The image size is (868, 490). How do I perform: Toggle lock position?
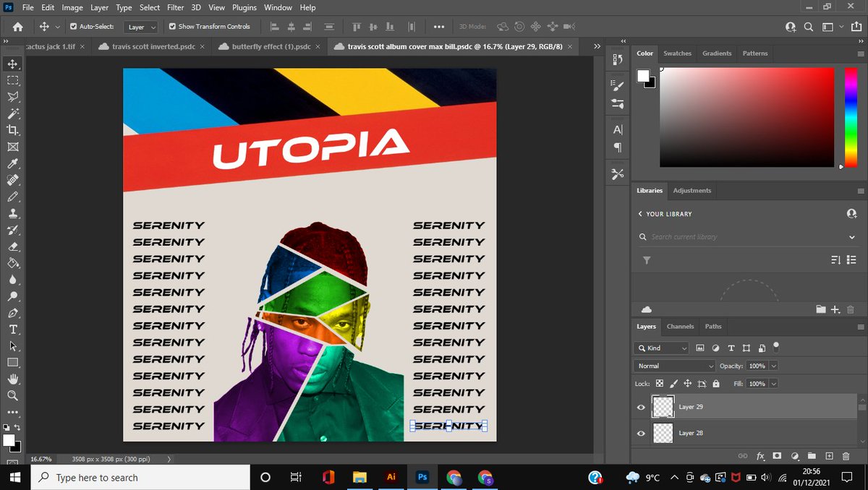[x=687, y=383]
